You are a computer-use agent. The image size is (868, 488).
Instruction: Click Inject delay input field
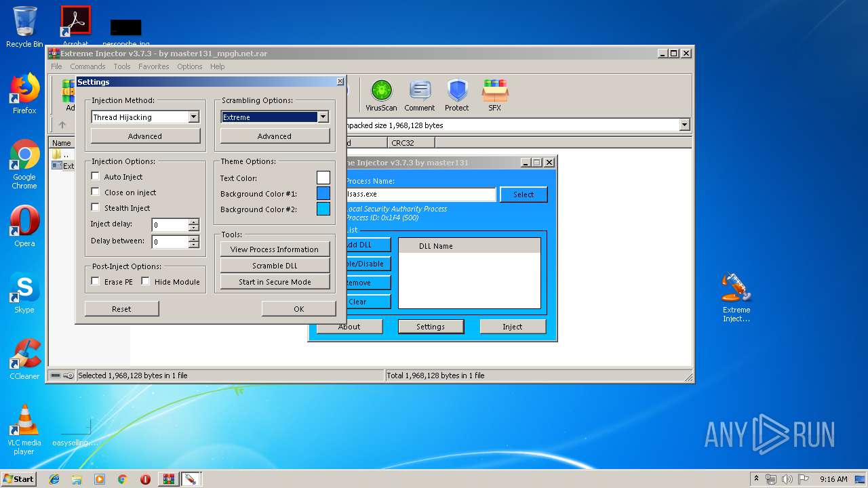(170, 224)
